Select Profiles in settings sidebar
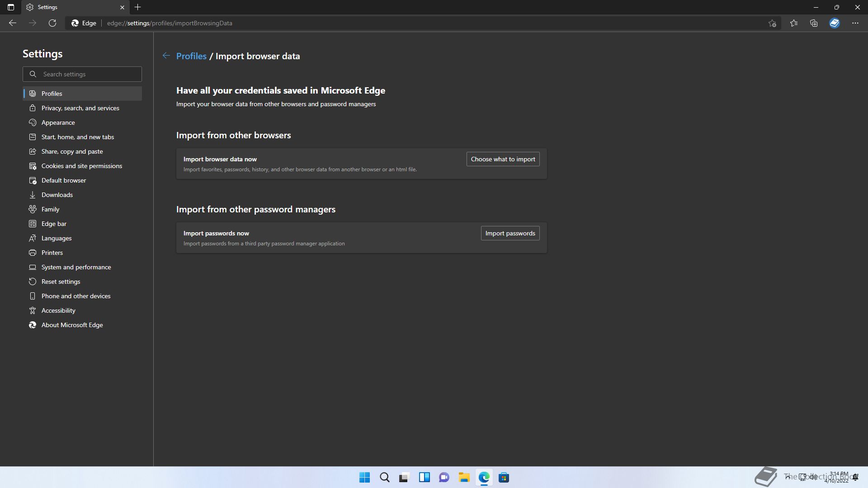This screenshot has height=488, width=868. pos(82,94)
